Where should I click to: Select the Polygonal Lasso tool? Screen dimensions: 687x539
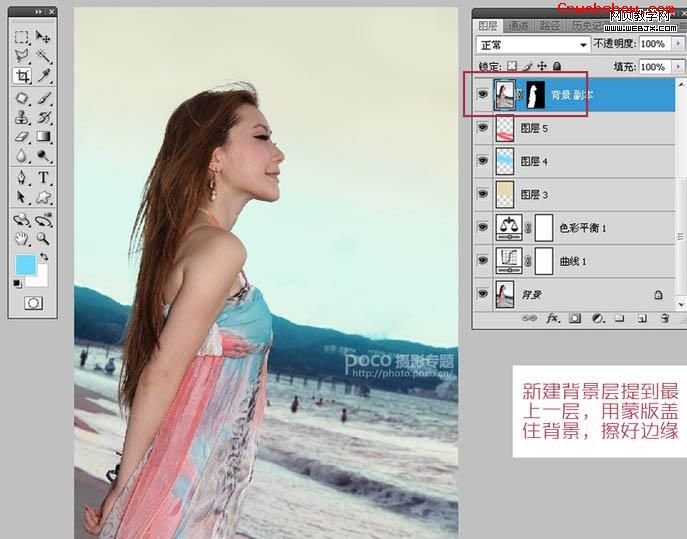(21, 56)
